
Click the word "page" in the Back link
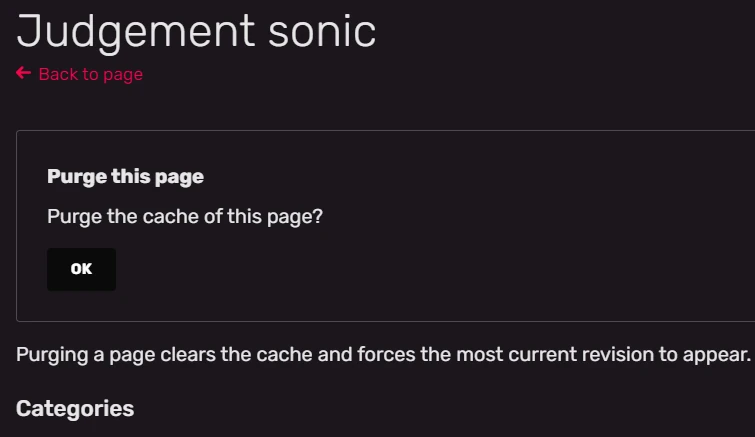(123, 75)
